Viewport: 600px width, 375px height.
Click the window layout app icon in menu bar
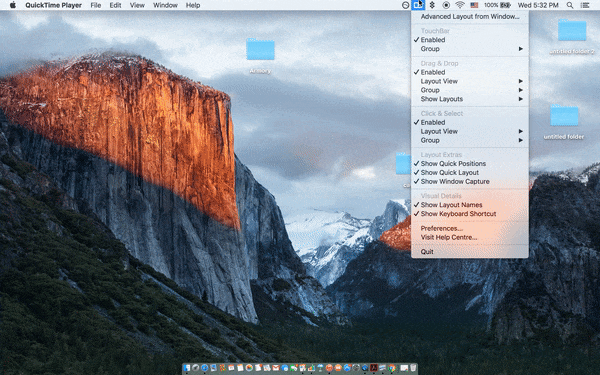tap(418, 5)
